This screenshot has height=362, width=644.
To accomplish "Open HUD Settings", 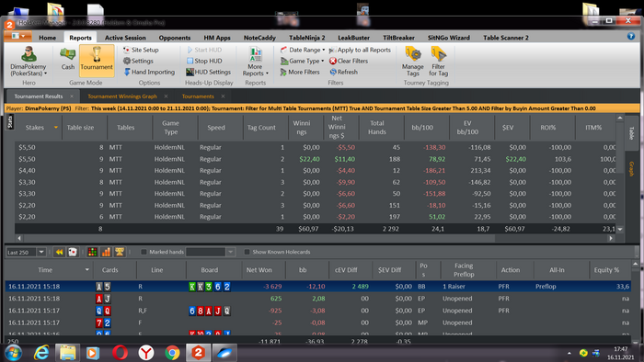I will tap(208, 72).
